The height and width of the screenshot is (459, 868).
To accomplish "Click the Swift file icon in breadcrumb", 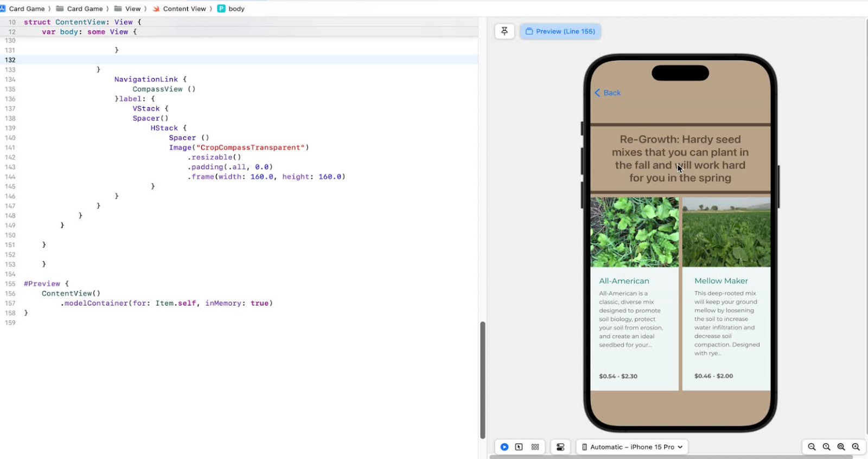I will click(x=156, y=9).
